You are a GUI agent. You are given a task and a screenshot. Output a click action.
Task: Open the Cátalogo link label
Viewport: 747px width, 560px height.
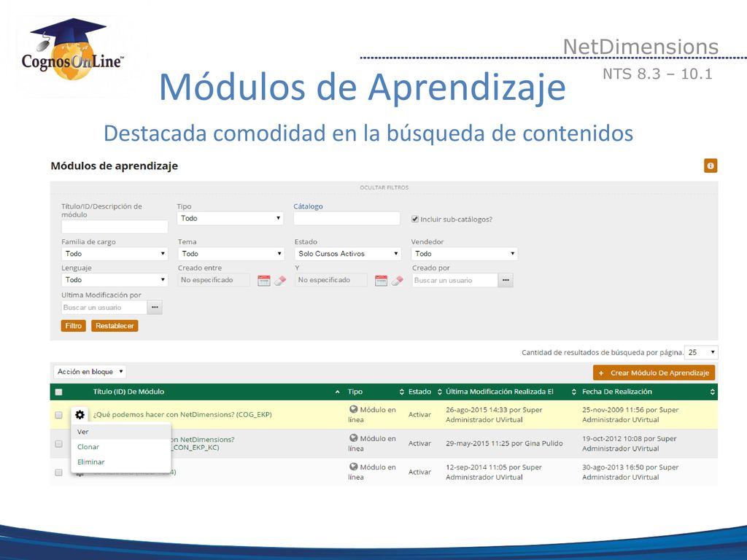pos(308,206)
